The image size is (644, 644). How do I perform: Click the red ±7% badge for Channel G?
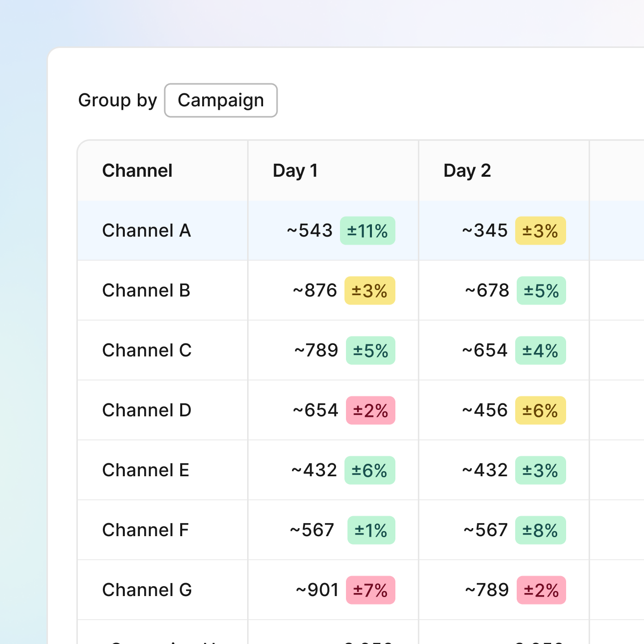coord(370,590)
